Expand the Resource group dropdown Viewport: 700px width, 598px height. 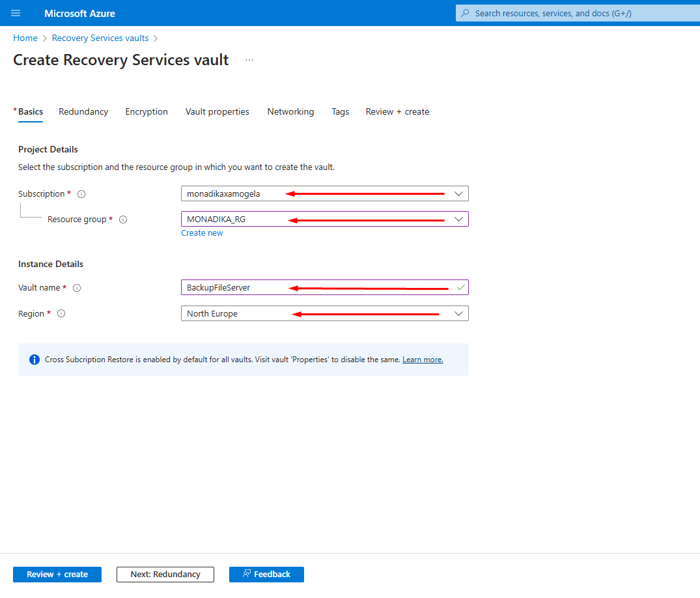pos(458,220)
